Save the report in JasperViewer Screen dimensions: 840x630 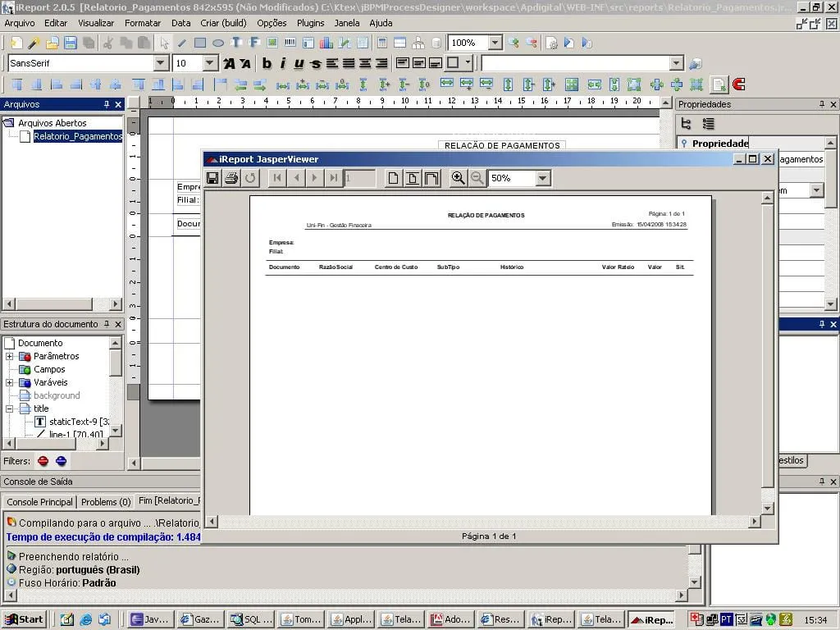tap(212, 178)
